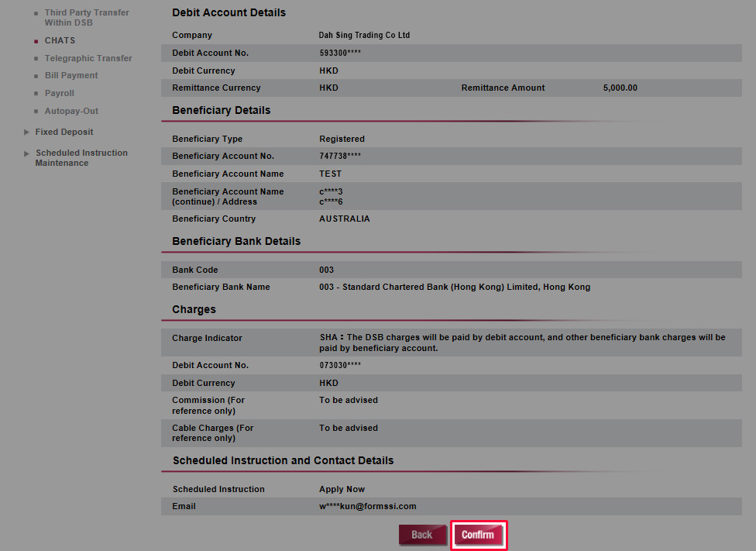The image size is (756, 551).
Task: Click the masked email address value
Action: (367, 506)
